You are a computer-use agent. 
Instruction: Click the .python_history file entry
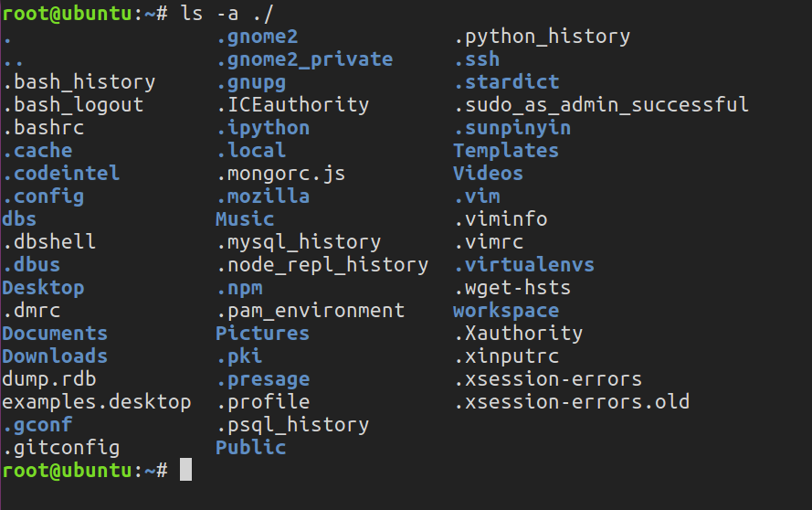(543, 37)
